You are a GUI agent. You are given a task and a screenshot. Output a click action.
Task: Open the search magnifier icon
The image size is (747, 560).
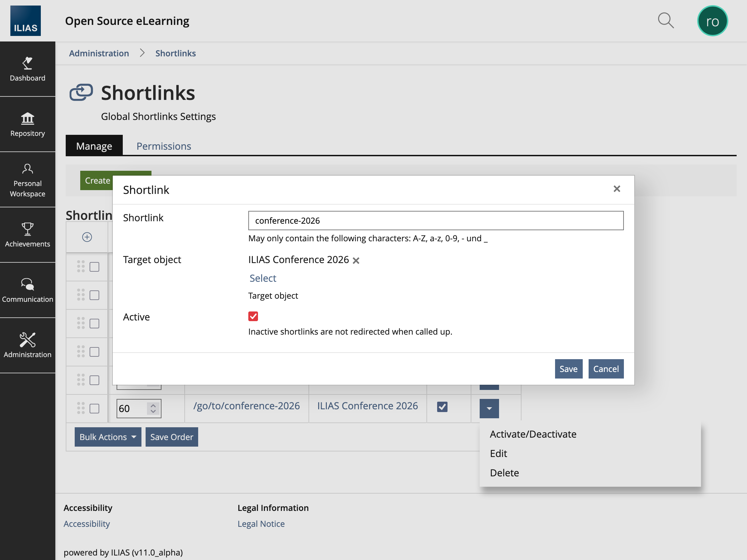pyautogui.click(x=665, y=21)
